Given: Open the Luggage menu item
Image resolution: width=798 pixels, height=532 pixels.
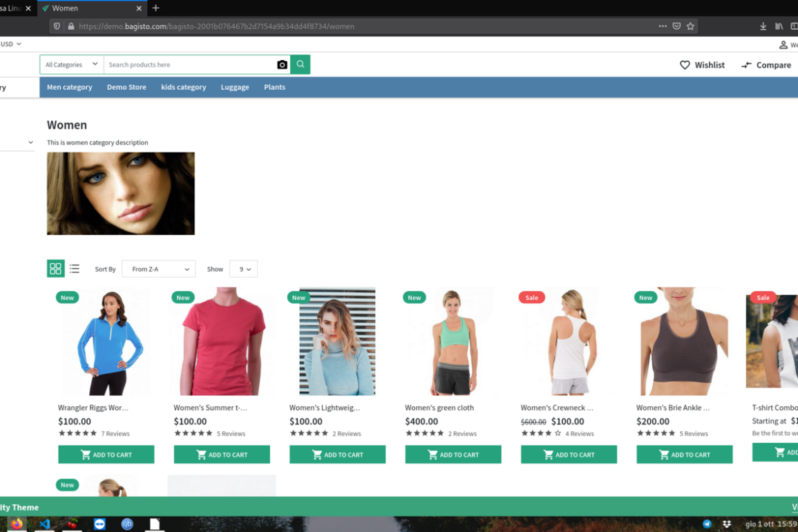Looking at the screenshot, I should point(235,87).
